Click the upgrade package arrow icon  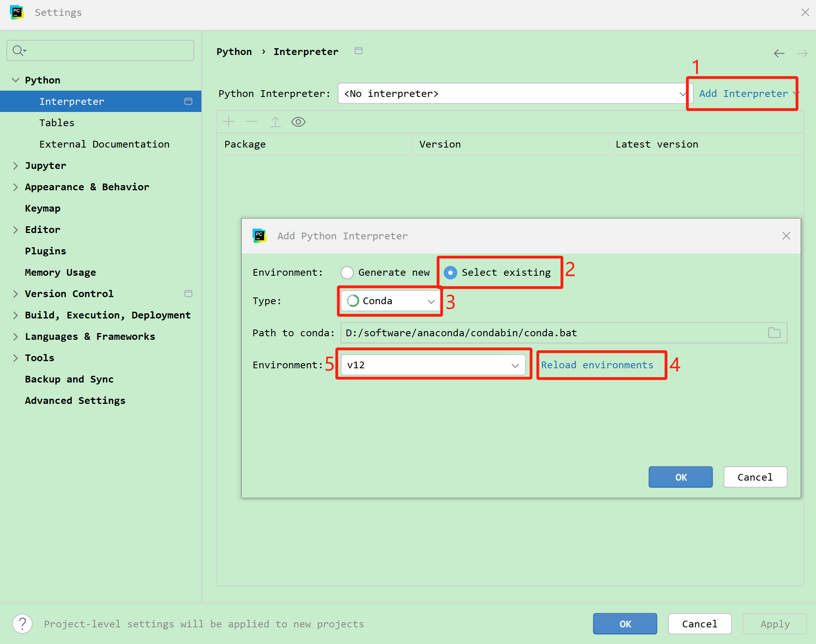pos(275,122)
